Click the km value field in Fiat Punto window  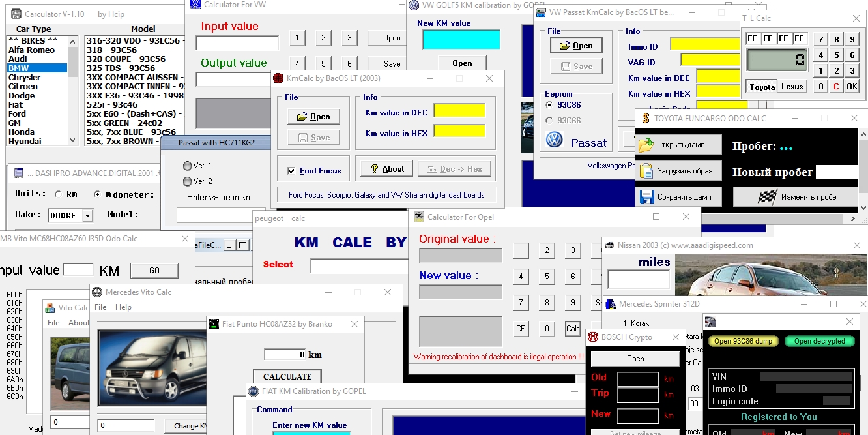coord(286,355)
